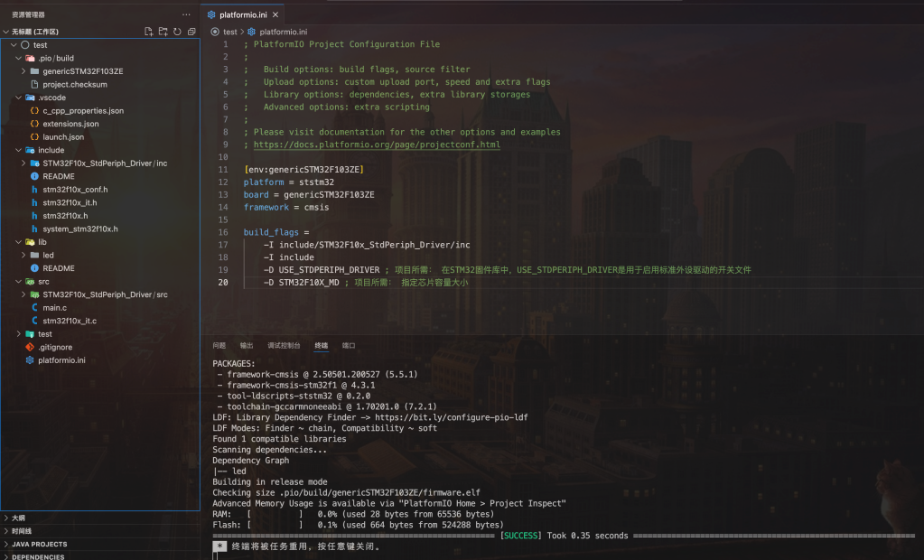Click the '-D STM32F10X_MD' flag text
Viewport: 924px width, 560px height.
tap(301, 283)
